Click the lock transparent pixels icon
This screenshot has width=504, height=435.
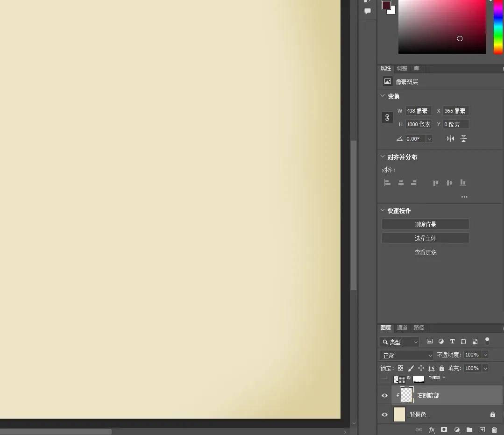pos(400,368)
